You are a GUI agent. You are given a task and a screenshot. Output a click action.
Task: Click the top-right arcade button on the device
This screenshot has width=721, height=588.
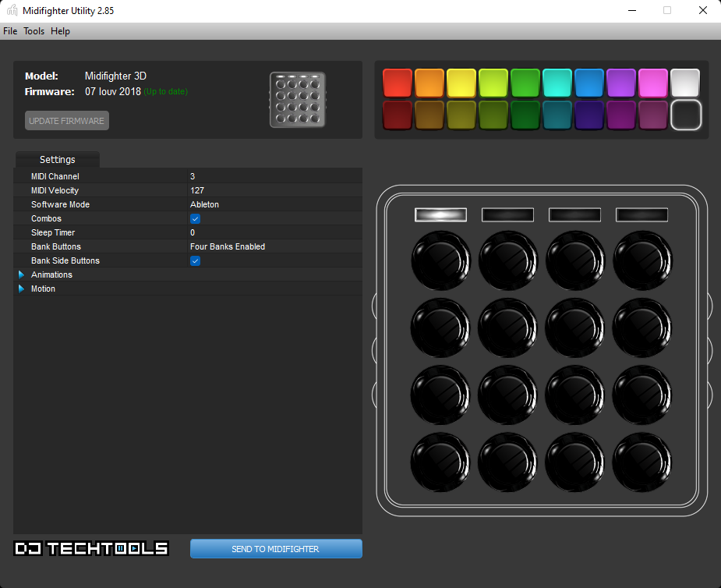(643, 261)
